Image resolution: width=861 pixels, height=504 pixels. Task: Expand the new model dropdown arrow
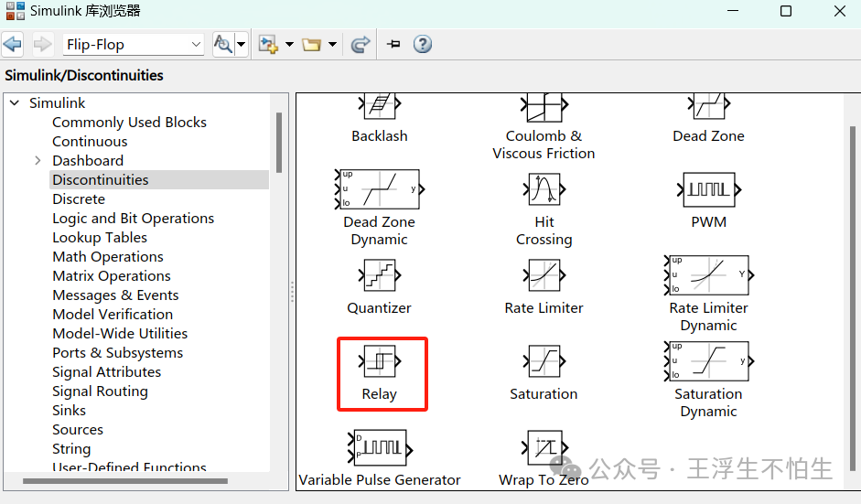(289, 45)
